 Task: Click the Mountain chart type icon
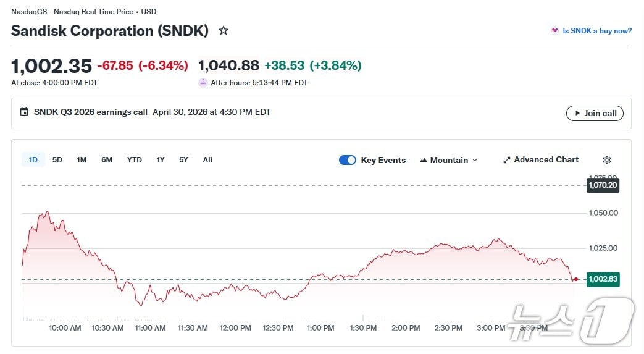click(x=424, y=160)
